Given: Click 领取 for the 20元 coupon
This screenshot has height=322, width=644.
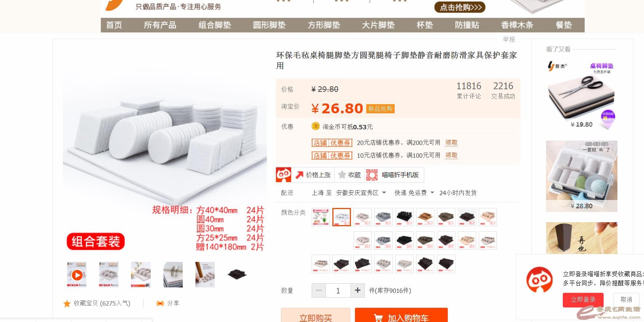Looking at the screenshot, I should click(451, 143).
